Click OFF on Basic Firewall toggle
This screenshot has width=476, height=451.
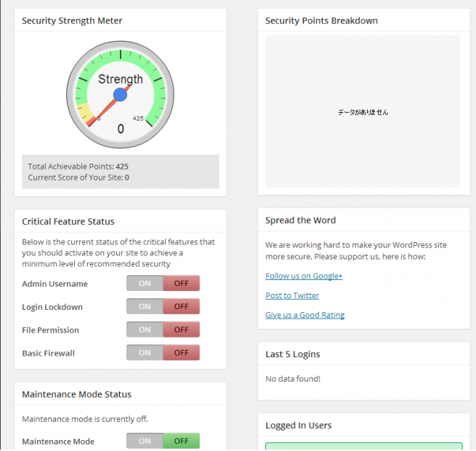point(181,353)
